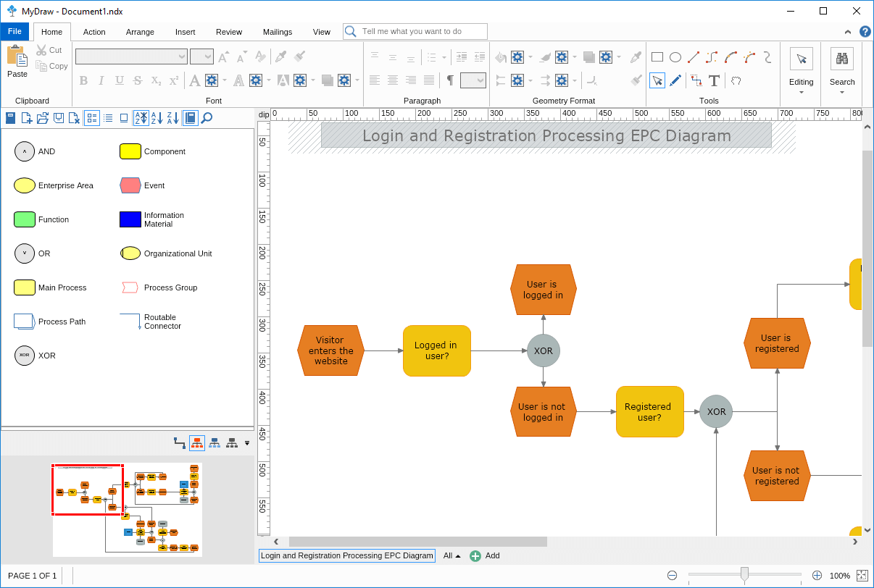Click the zoom slider handle
874x588 pixels.
click(x=744, y=575)
